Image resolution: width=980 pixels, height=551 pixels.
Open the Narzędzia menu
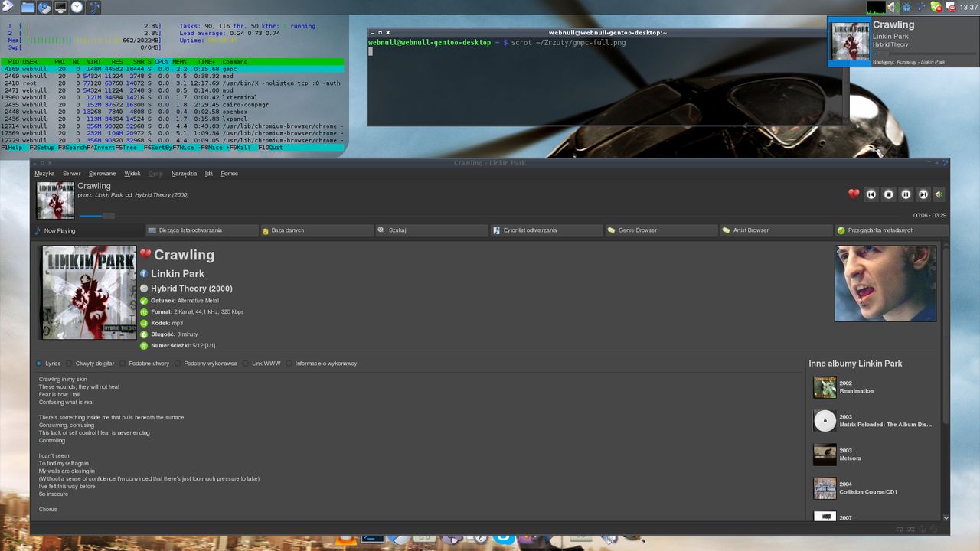(x=184, y=174)
